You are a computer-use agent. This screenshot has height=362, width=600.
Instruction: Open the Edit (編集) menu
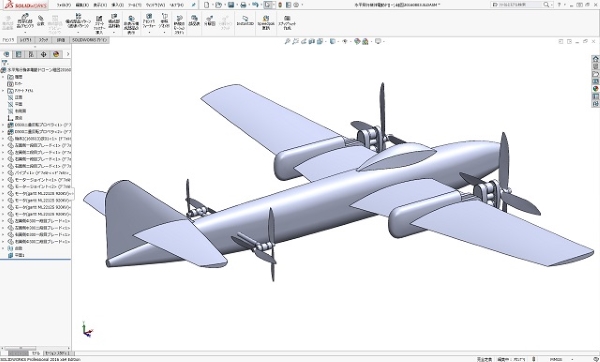click(82, 5)
